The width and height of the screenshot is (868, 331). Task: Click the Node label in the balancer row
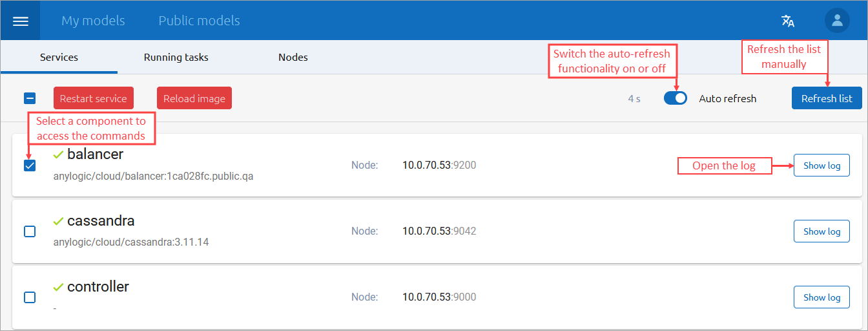365,165
